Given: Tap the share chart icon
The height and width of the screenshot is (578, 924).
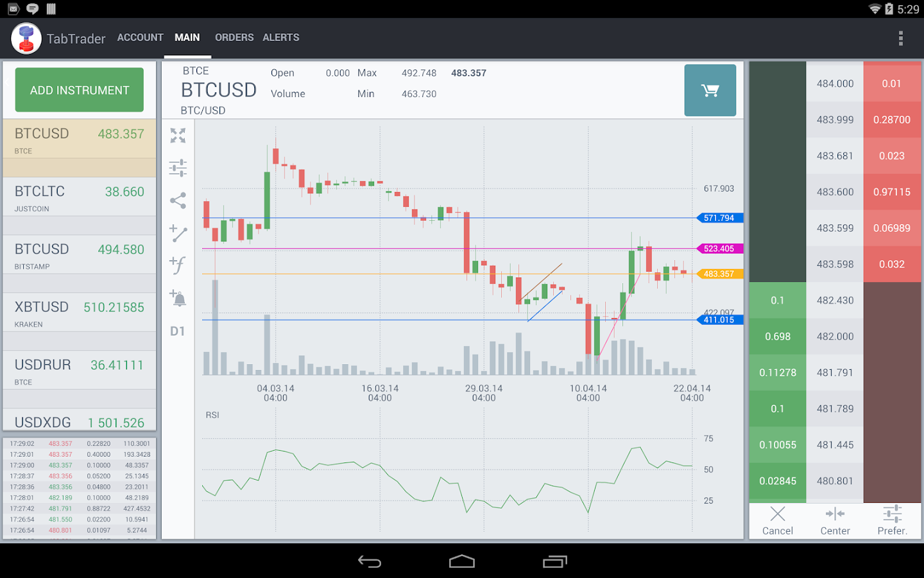Looking at the screenshot, I should point(178,200).
